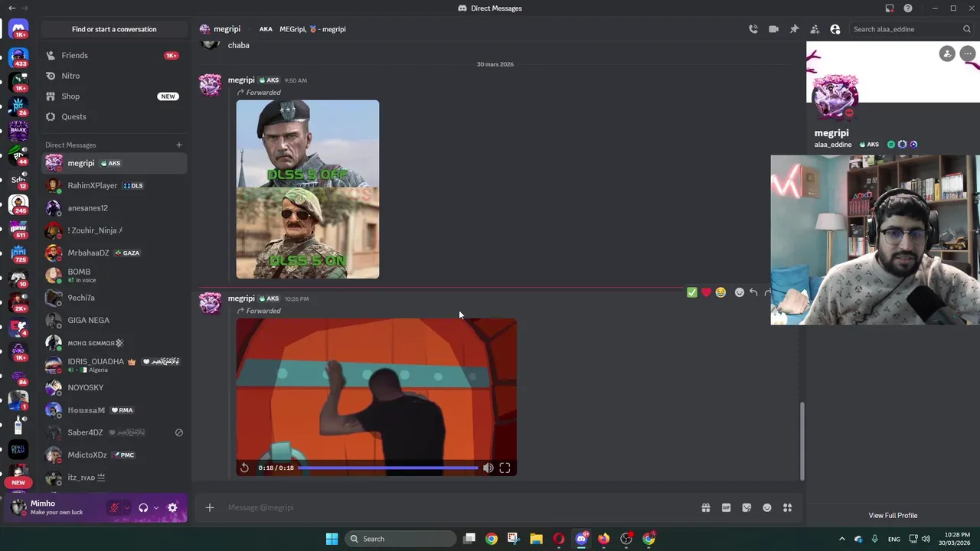Screen dimensions: 980x551
Task: Open anesanes12 direct message
Action: [x=114, y=208]
